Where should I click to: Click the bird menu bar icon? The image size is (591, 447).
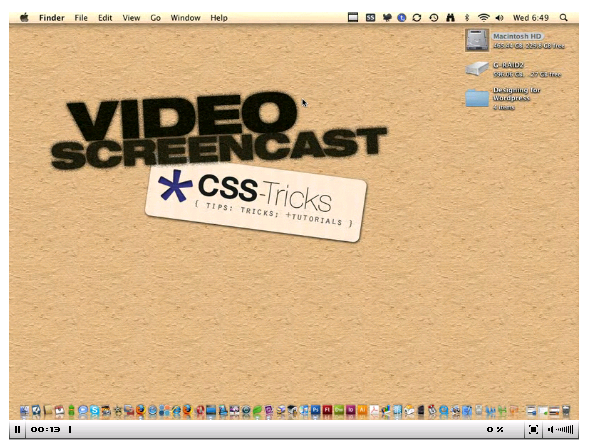(387, 18)
